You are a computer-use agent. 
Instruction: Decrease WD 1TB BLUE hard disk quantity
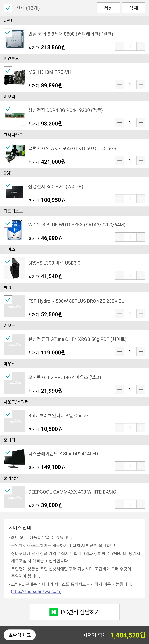[120, 237]
